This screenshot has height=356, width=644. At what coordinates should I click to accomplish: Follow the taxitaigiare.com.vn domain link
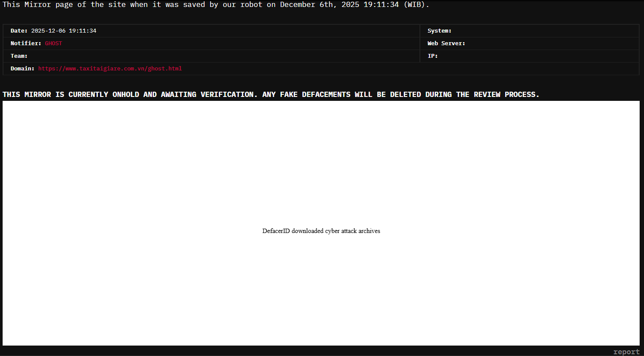point(110,69)
